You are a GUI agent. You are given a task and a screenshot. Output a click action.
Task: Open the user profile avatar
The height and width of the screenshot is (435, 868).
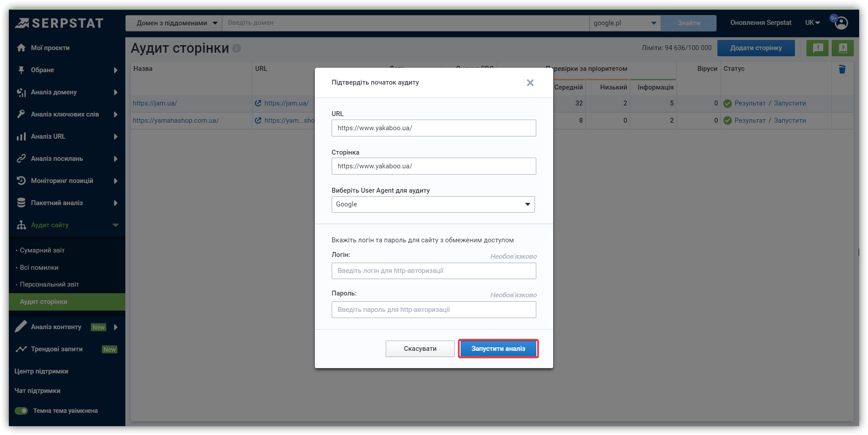point(841,23)
